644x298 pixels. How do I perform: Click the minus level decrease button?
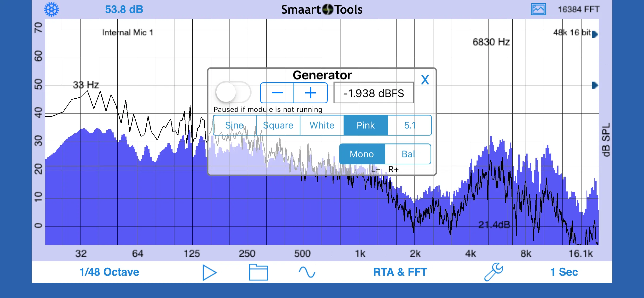[277, 93]
